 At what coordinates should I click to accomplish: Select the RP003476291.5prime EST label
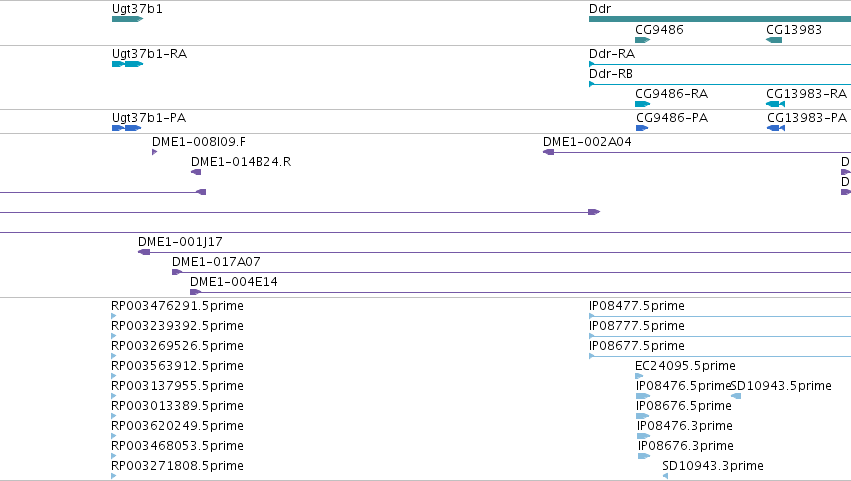(x=177, y=306)
